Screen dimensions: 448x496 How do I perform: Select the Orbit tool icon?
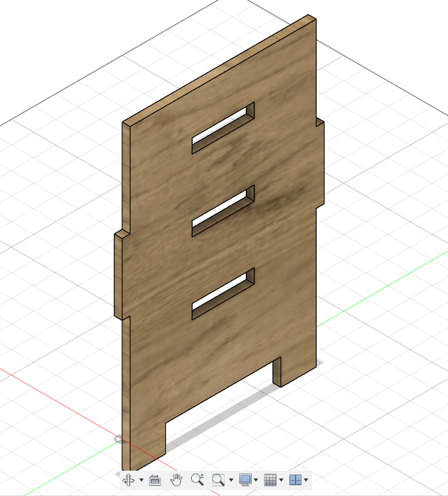point(129,480)
